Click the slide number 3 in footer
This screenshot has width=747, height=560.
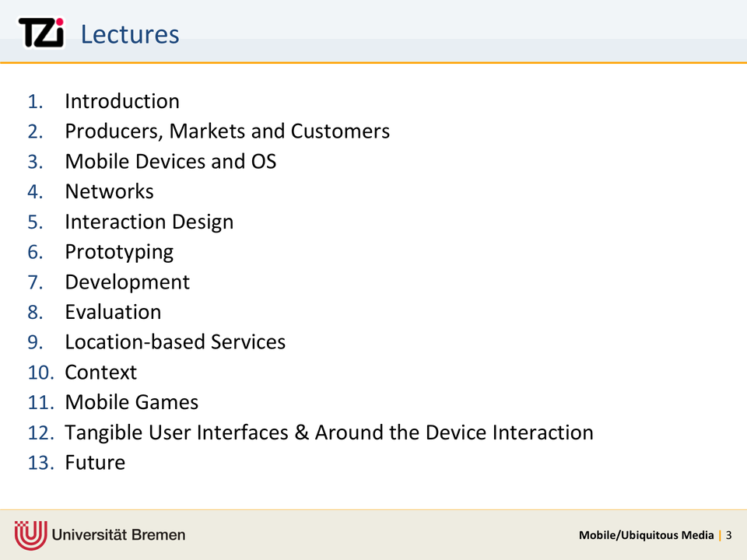[x=729, y=535]
